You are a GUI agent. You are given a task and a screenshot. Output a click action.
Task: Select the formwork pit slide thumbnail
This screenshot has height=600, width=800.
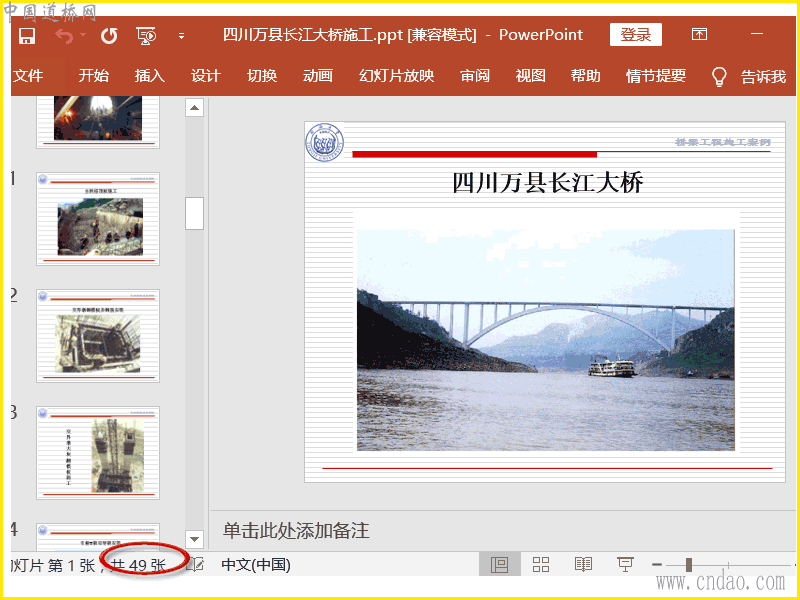[x=98, y=336]
